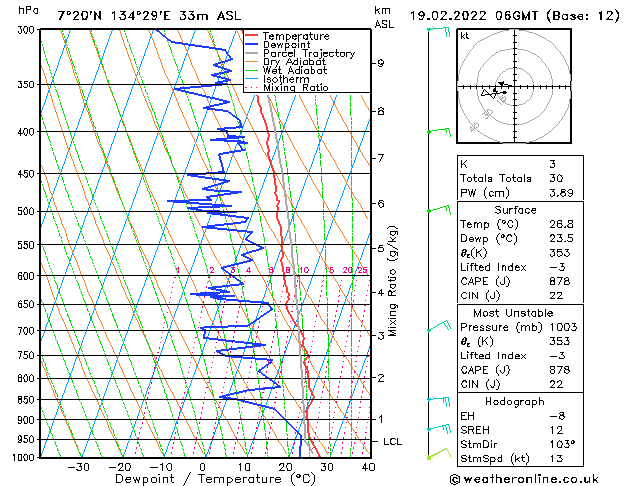Click the wind barb at 300 hPa level
Image resolution: width=629 pixels, height=486 pixels.
(x=439, y=31)
